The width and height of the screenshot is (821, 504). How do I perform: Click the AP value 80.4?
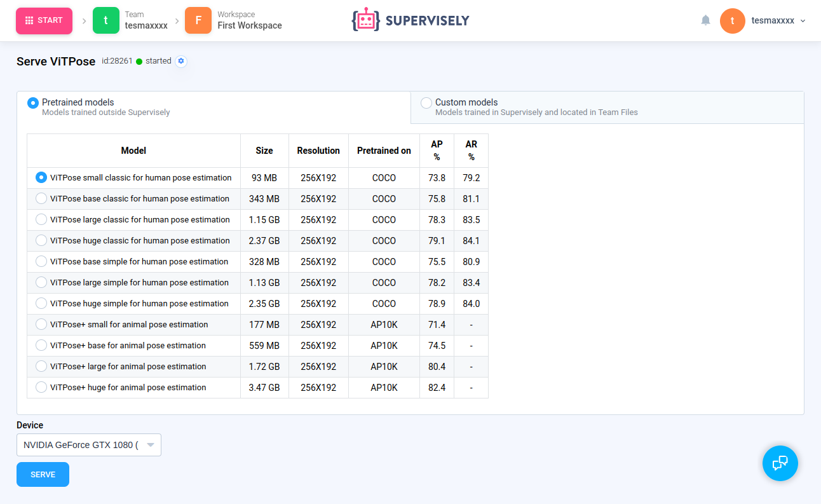pyautogui.click(x=437, y=367)
